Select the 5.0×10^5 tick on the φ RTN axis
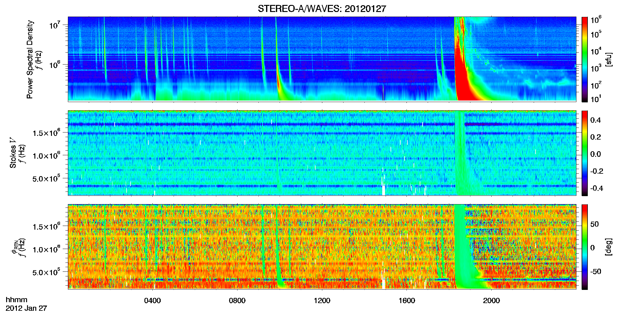 (x=46, y=272)
